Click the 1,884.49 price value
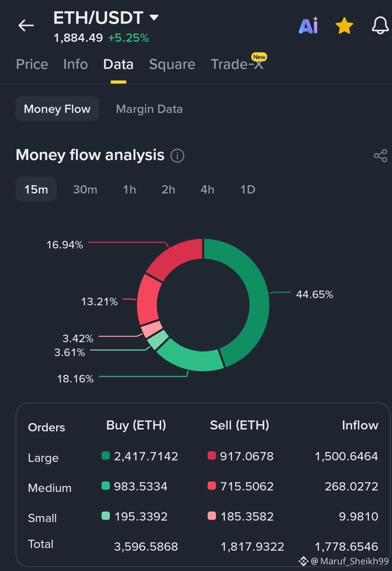Screen dimensions: 392x571 click(78, 38)
